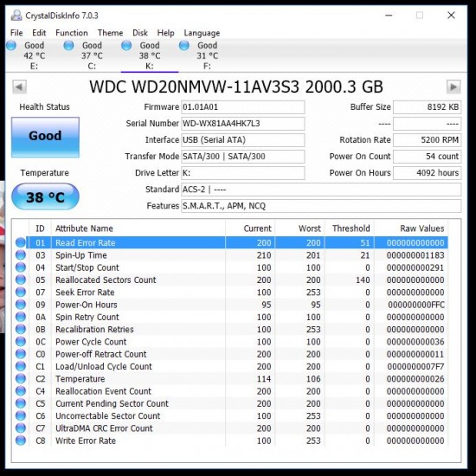Open the Language menu
This screenshot has width=476, height=476.
click(202, 34)
